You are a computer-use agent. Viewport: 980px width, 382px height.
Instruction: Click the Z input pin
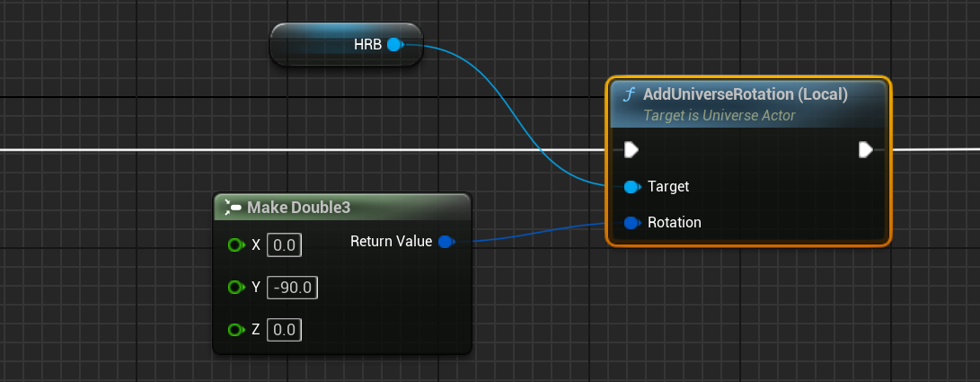pyautogui.click(x=236, y=330)
